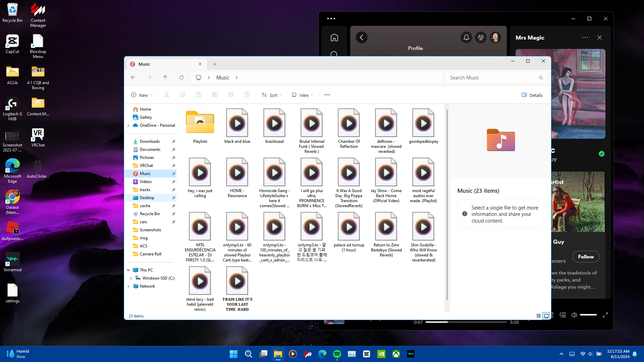Click Spotify Home icon
The height and width of the screenshot is (362, 644).
point(334,38)
